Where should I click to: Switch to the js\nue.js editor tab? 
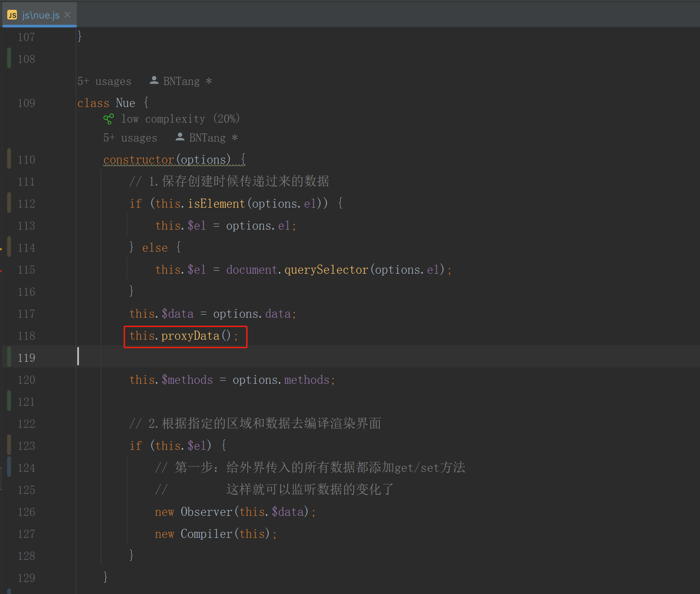[39, 15]
